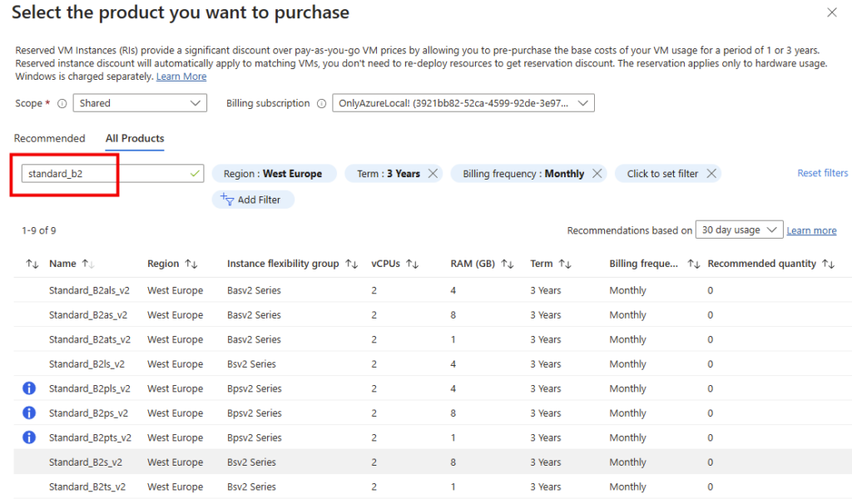Viewport: 852px width, 504px height.
Task: Select the Standard_B2pls_v2 product name
Action: pos(90,388)
